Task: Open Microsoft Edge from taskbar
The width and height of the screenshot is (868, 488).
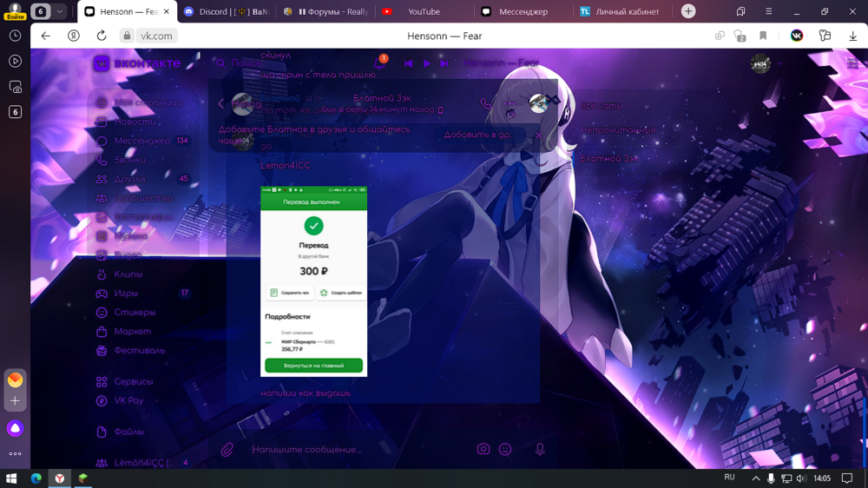Action: coord(36,478)
